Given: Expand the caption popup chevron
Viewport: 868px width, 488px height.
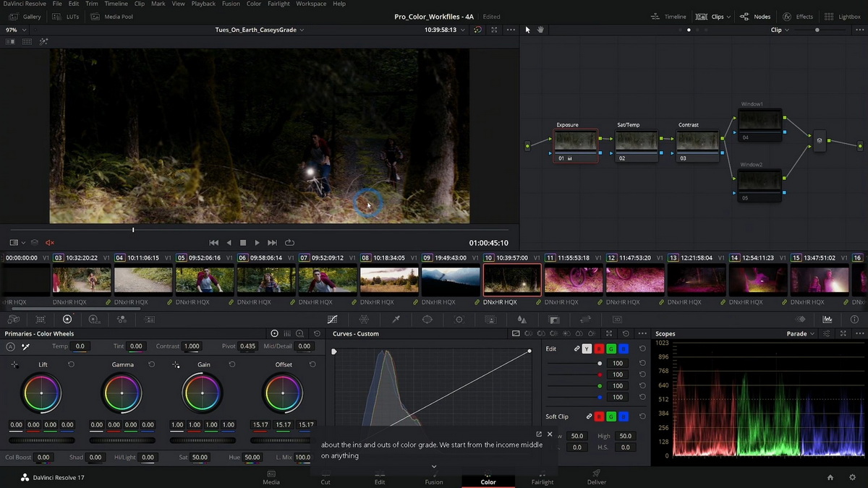Looking at the screenshot, I should pos(434,467).
